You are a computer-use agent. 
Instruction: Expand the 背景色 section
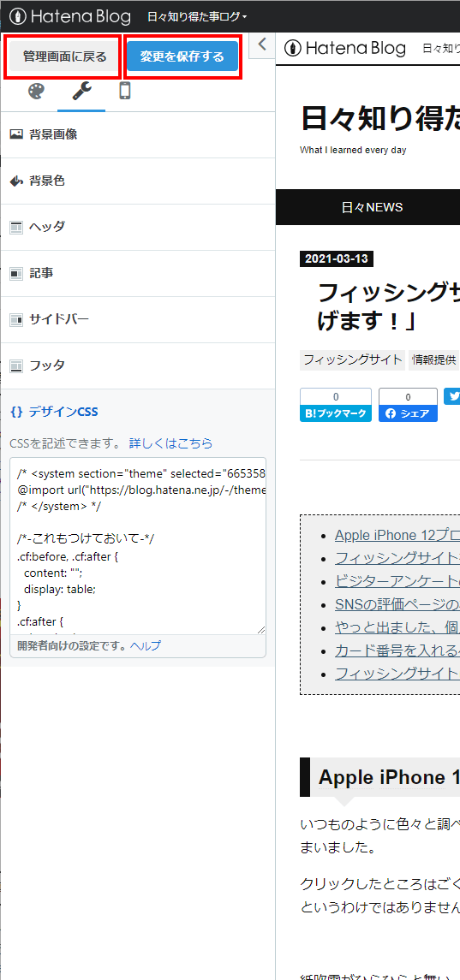point(138,181)
